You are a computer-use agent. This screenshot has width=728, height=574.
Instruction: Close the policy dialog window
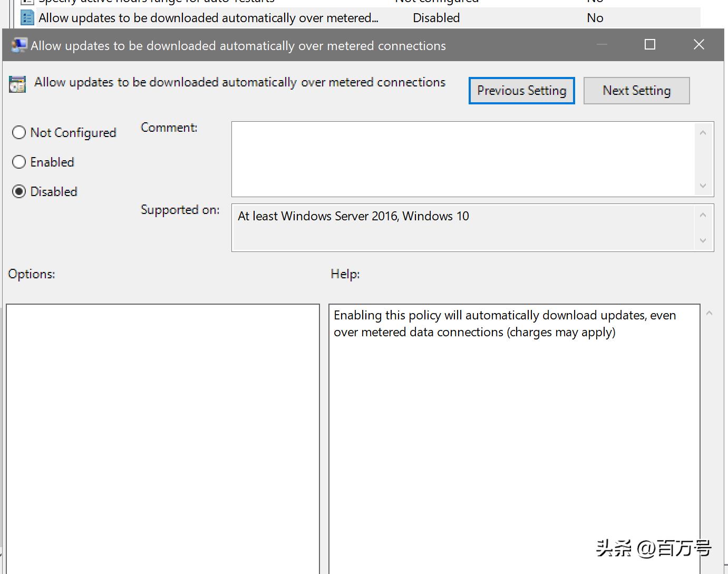pyautogui.click(x=699, y=45)
